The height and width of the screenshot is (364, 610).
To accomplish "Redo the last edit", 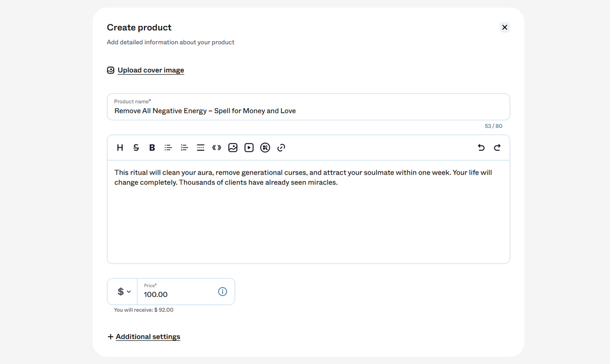I will (x=497, y=148).
